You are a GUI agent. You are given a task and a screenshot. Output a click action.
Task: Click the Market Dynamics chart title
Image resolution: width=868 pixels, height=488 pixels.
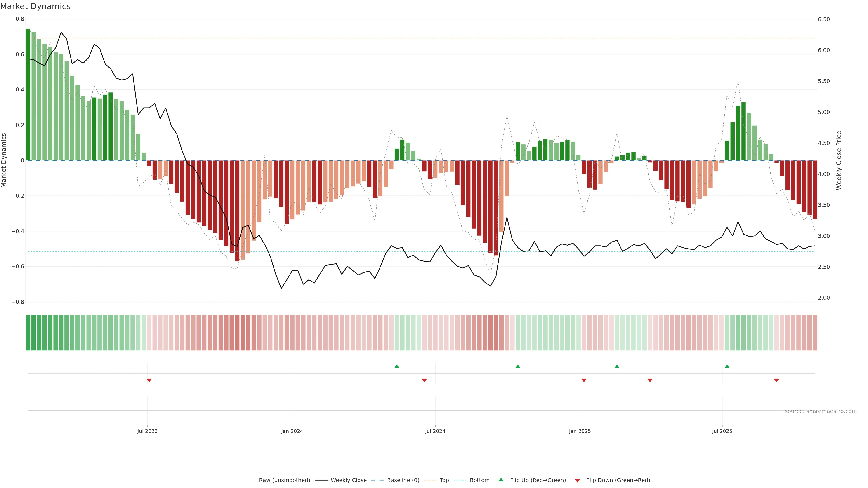(35, 6)
